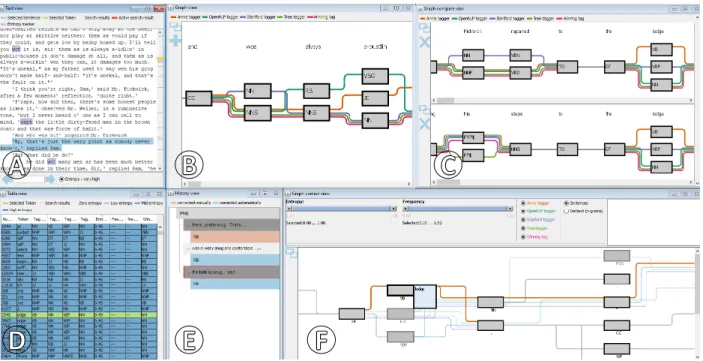
Task: Toggle the Stanford tagger checkbox in Graph correct view
Action: click(523, 220)
